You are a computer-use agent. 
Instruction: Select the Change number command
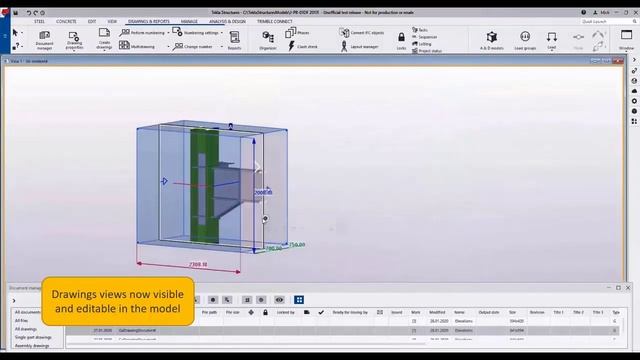192,47
